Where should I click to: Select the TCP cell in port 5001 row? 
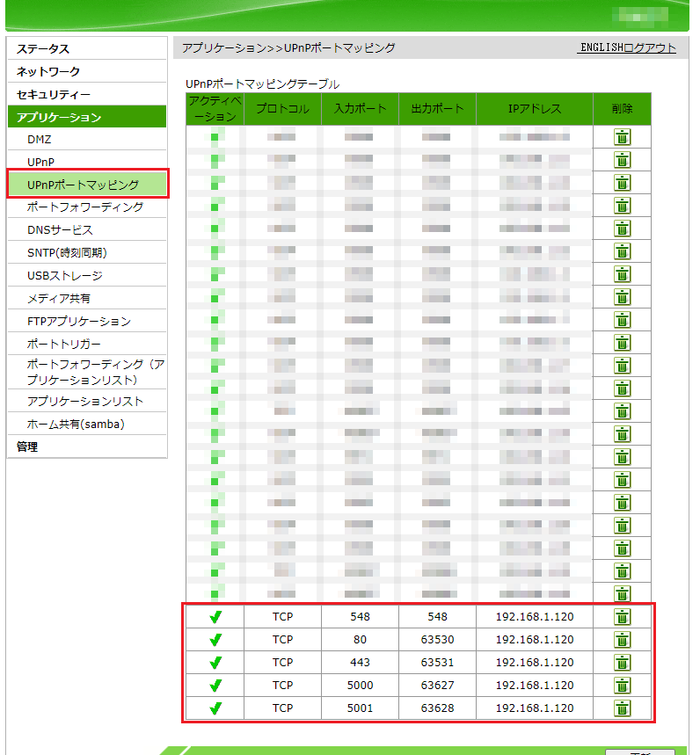(x=283, y=708)
